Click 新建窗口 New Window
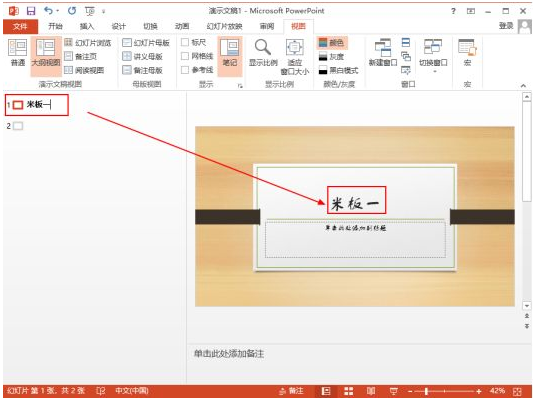Viewport: 535px width, 399px height. coord(383,52)
